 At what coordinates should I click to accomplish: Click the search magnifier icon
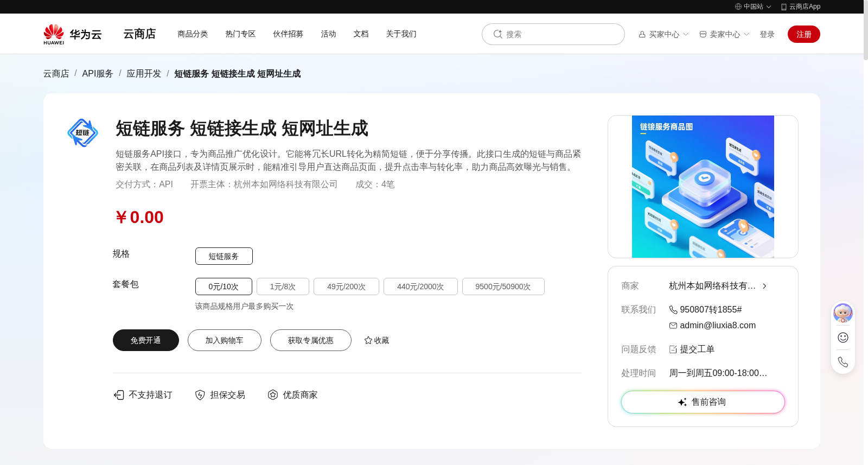tap(497, 34)
